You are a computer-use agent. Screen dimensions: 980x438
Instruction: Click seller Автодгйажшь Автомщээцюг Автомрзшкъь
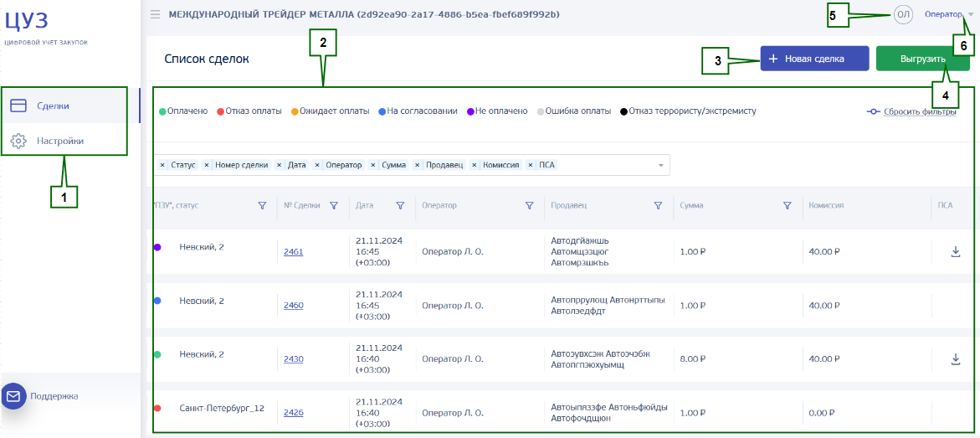click(x=580, y=251)
